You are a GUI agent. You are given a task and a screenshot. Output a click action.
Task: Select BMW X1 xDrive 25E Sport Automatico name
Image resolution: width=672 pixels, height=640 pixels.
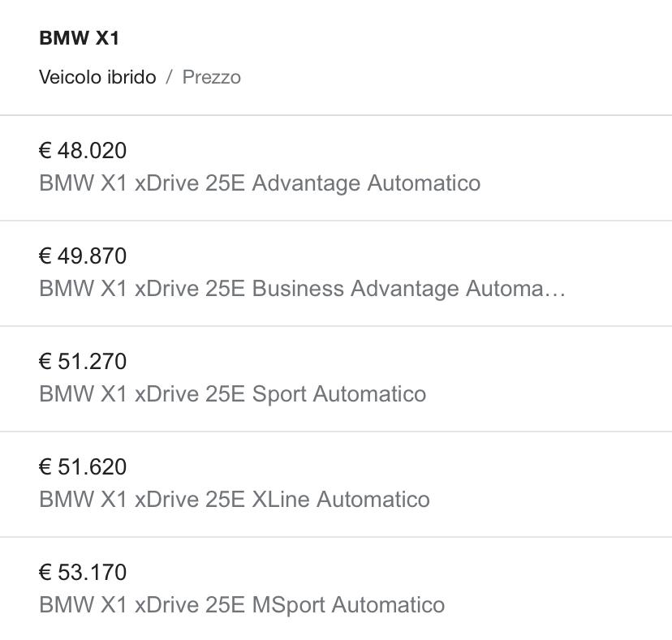click(233, 393)
